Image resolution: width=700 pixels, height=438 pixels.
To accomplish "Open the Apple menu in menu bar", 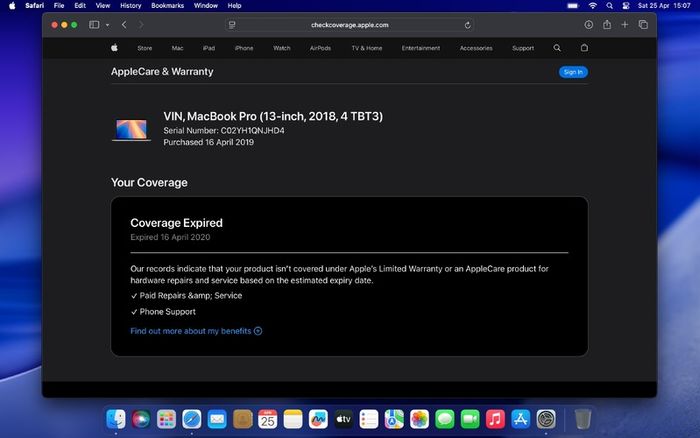I will point(12,6).
